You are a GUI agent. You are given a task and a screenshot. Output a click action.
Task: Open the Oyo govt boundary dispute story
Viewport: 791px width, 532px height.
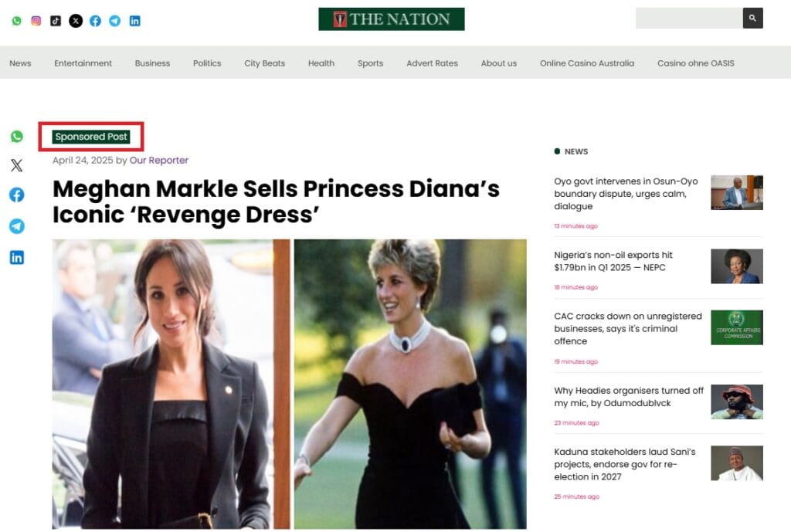click(626, 194)
